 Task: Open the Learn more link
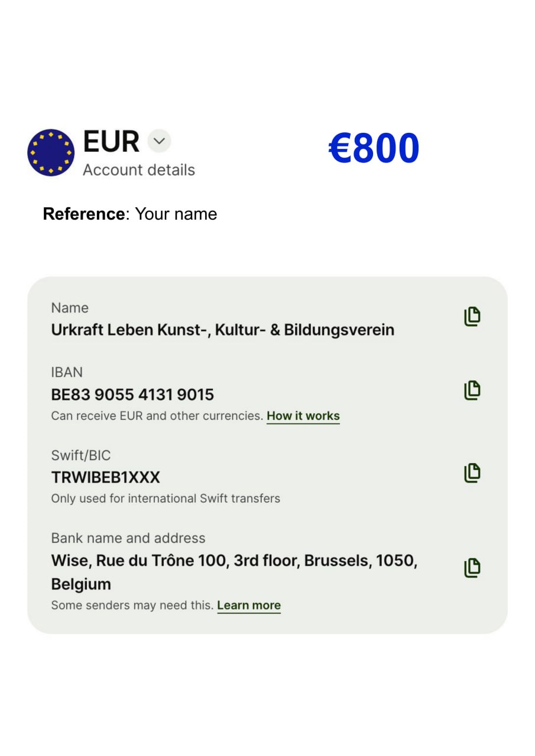[x=248, y=605]
